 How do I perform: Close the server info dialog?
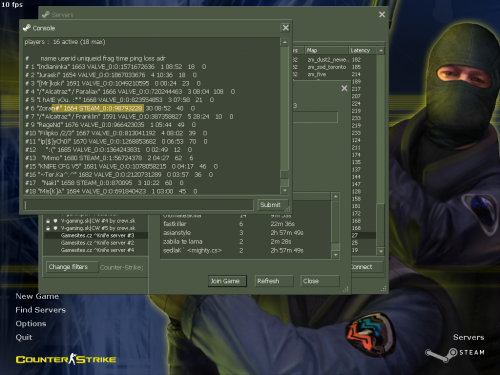coord(344,88)
